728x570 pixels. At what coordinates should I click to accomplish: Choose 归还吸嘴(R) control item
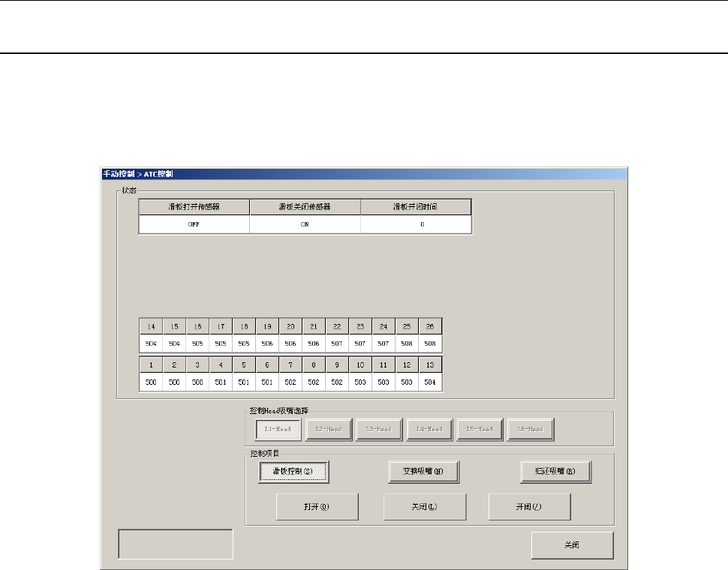point(555,472)
